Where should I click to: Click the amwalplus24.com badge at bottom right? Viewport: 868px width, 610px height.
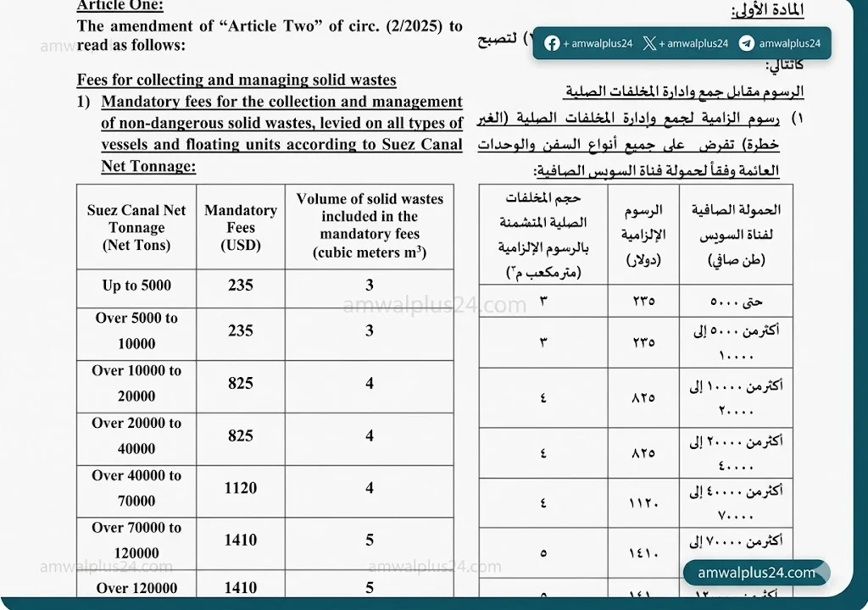[x=756, y=573]
